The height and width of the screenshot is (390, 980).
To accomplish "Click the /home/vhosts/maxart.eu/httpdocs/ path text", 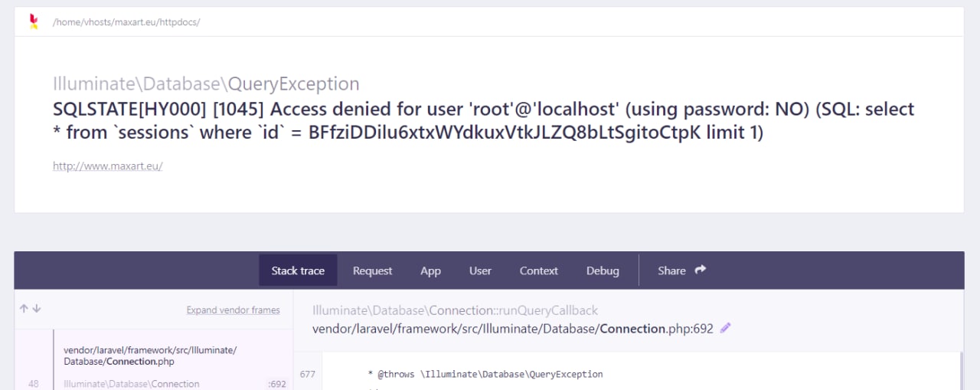I will (x=126, y=22).
